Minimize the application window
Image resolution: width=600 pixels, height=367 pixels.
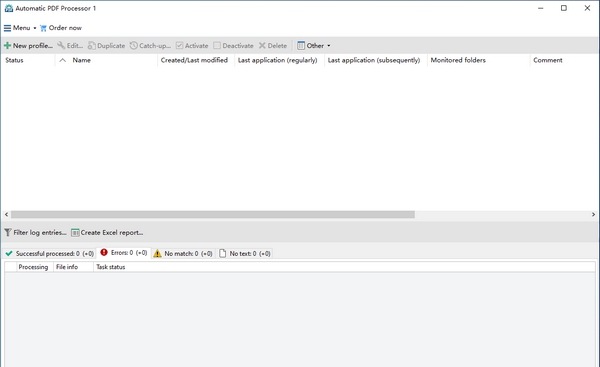[x=540, y=8]
